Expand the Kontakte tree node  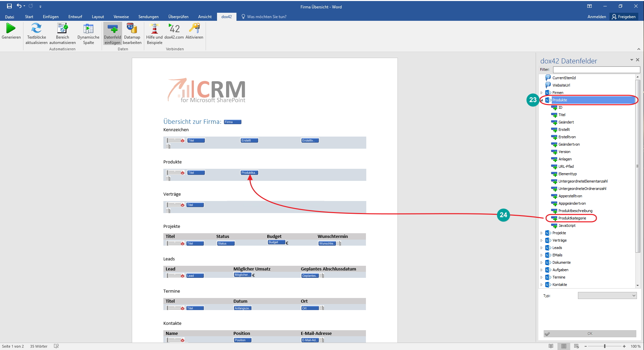pos(541,285)
